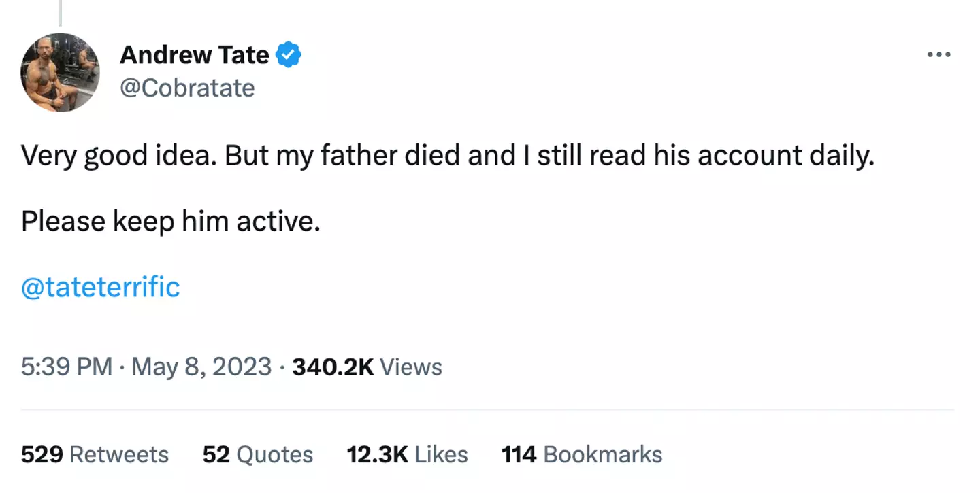Click the 340.2K view count number

click(333, 367)
